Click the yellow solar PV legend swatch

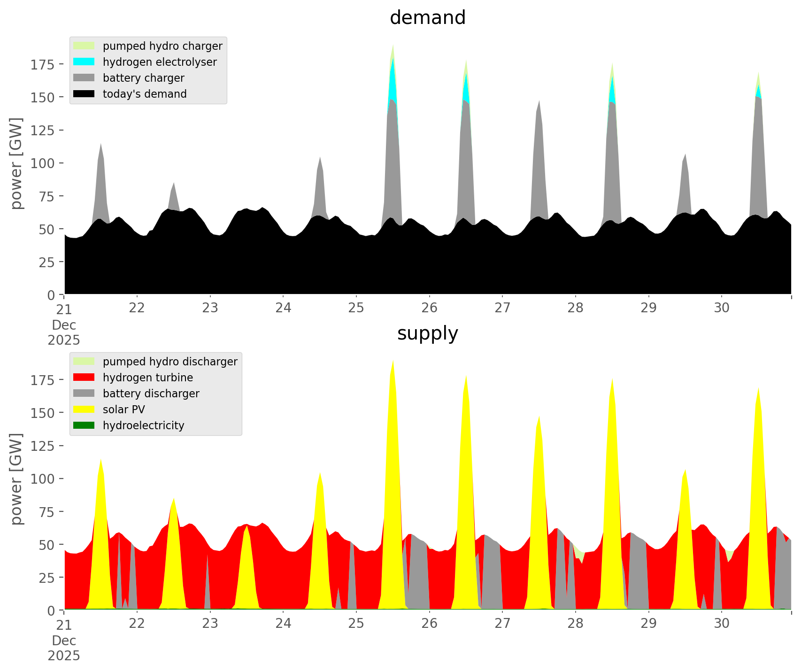coord(84,409)
